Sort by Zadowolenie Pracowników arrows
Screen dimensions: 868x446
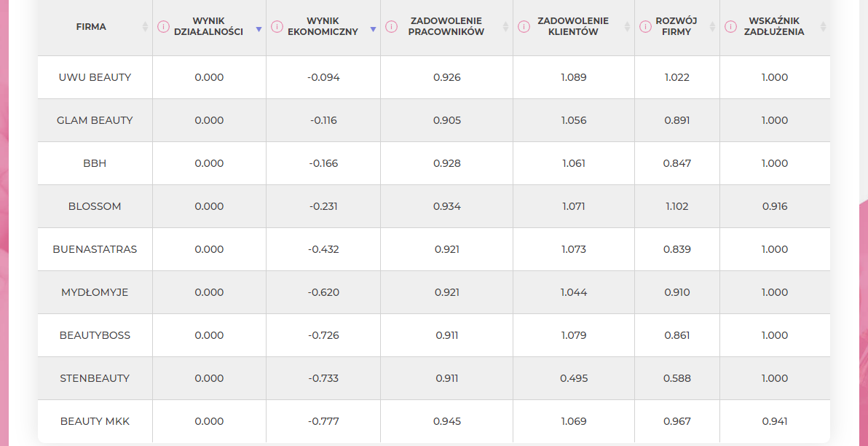coord(505,26)
